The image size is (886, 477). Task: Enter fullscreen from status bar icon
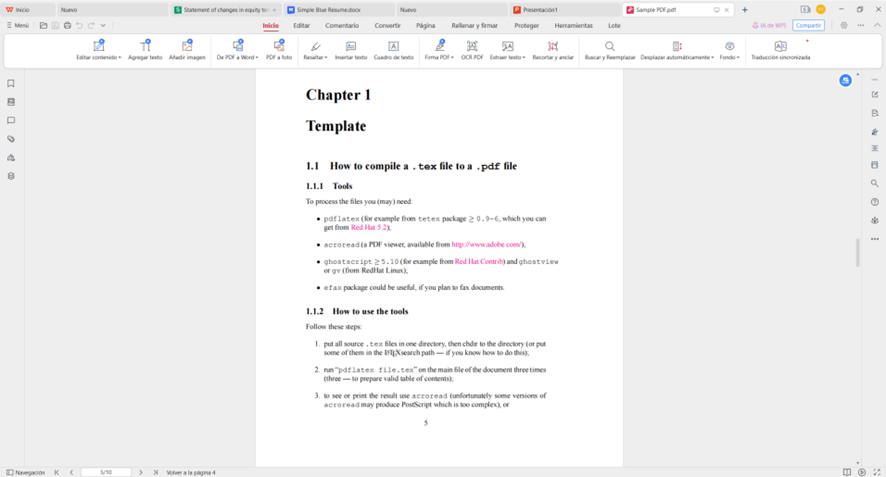point(877,472)
